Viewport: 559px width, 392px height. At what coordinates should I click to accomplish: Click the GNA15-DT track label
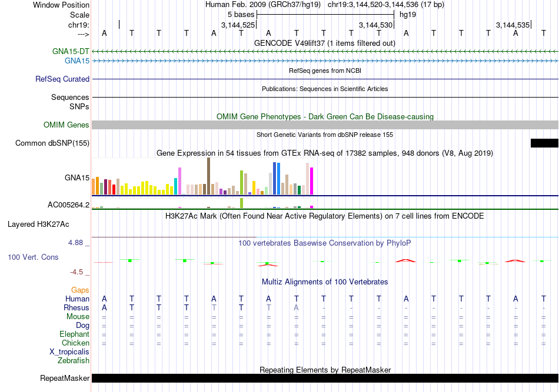point(71,51)
